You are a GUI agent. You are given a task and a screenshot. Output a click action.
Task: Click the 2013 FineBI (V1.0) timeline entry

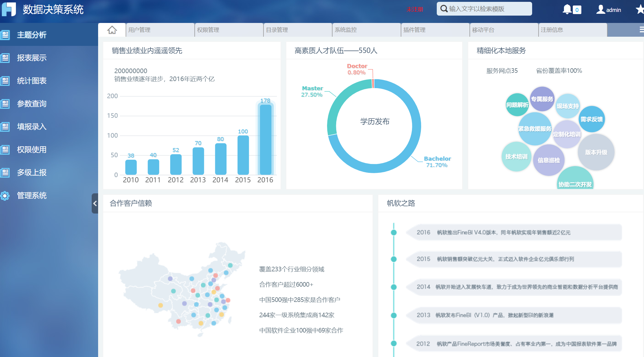pos(514,315)
